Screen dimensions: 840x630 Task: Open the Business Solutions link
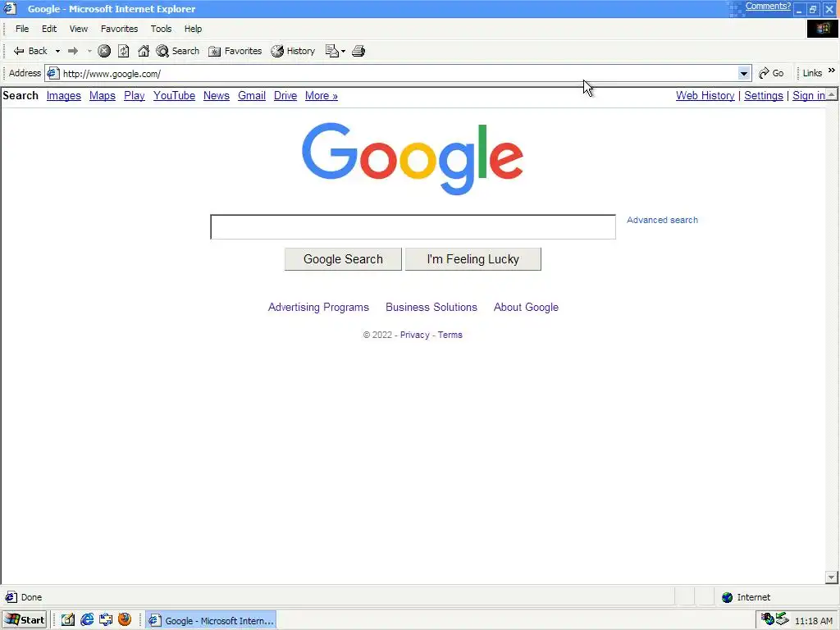431,307
